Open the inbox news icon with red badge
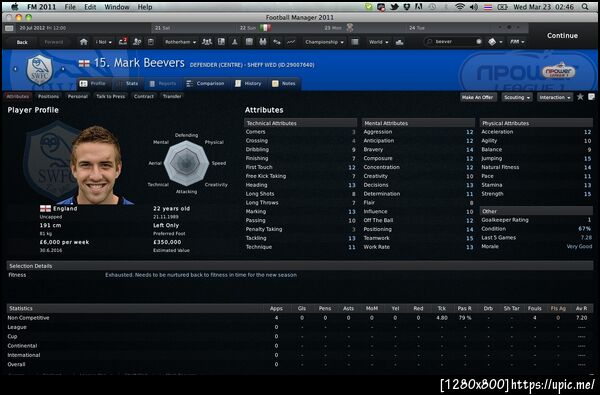The width and height of the screenshot is (600, 395). (x=123, y=42)
